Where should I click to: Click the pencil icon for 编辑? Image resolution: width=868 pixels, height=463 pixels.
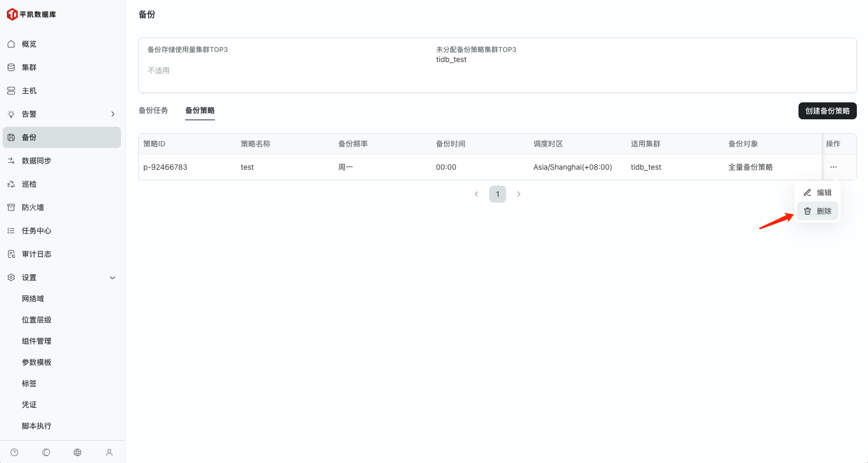coord(808,193)
